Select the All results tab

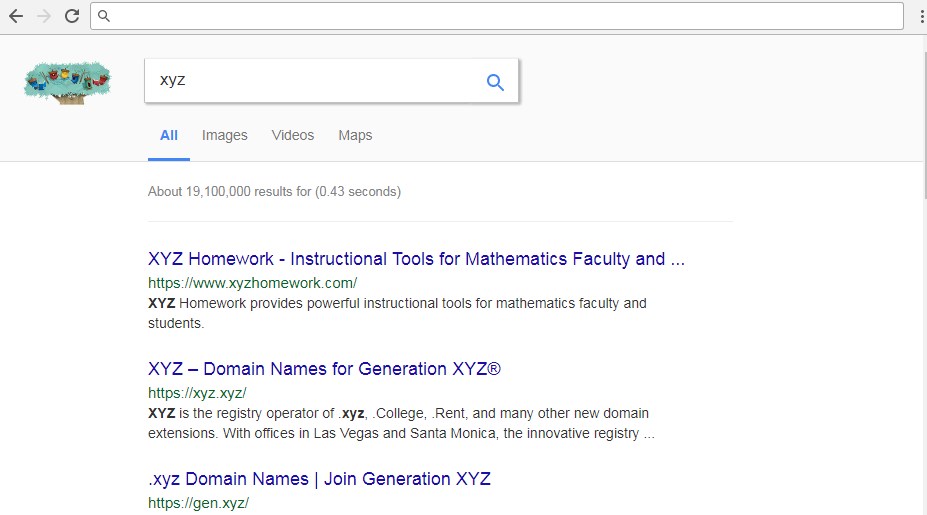[x=168, y=135]
